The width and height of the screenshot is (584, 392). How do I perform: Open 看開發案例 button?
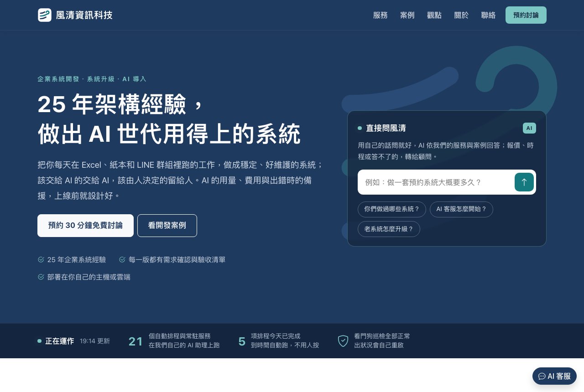click(x=167, y=226)
